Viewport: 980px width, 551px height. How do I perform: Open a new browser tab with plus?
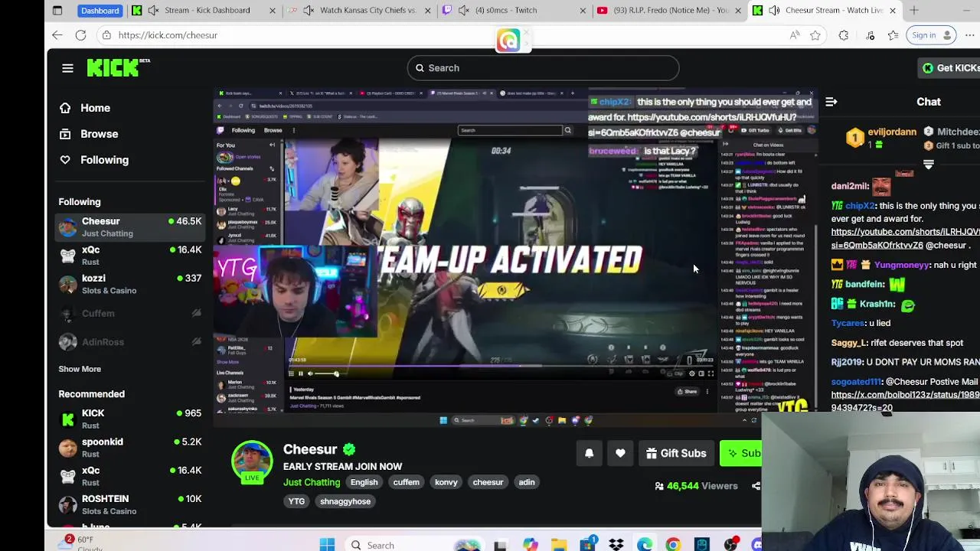pyautogui.click(x=914, y=10)
